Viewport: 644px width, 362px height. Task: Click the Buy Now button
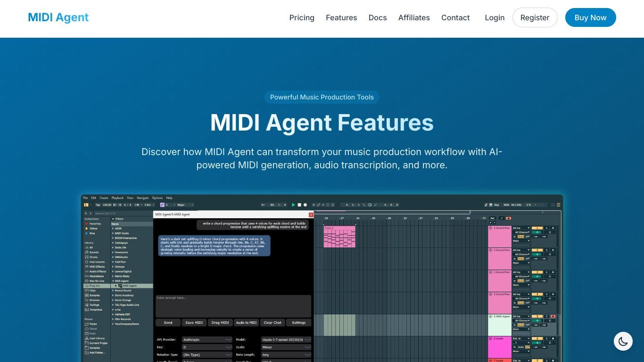pos(590,17)
